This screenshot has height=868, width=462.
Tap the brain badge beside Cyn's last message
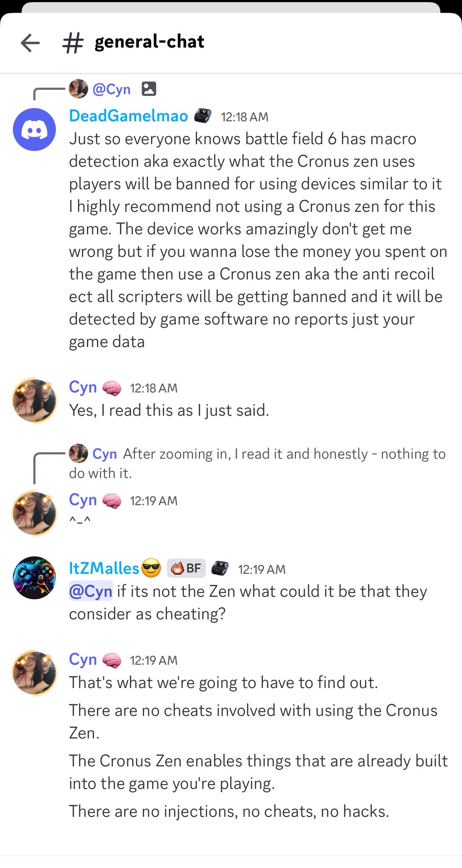click(112, 660)
